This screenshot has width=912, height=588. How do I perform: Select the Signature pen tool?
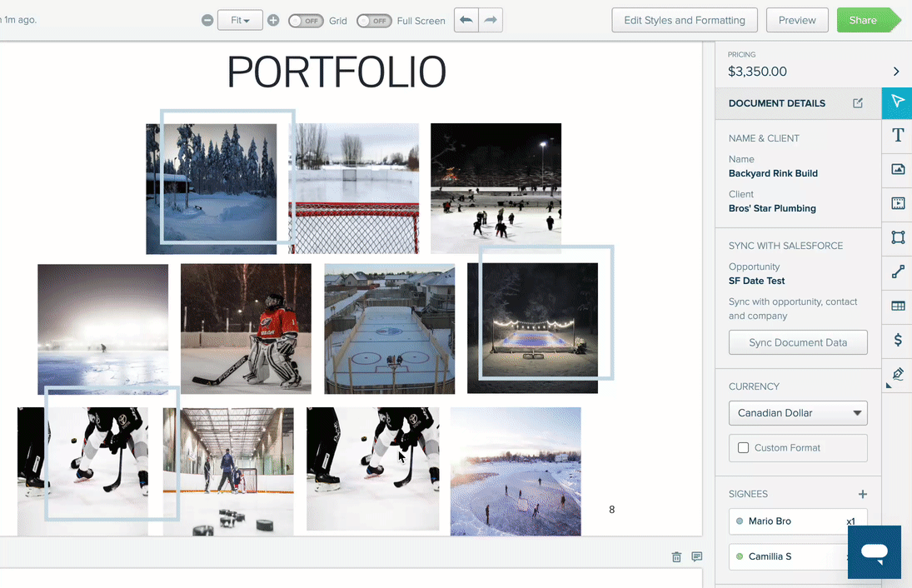(898, 374)
